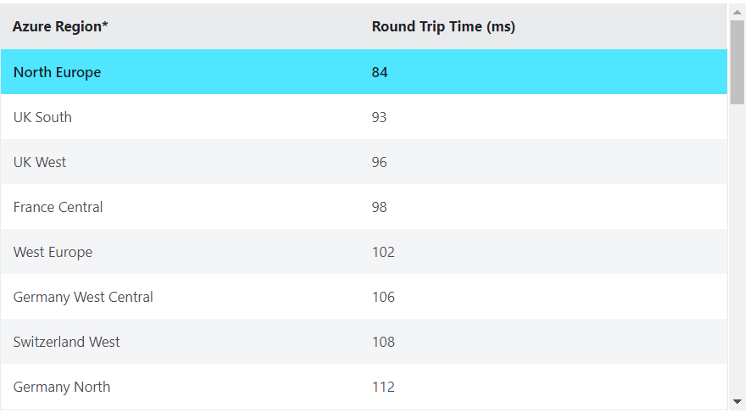Select the Germany West Central row
Image resolution: width=750 pixels, height=412 pixels.
(x=364, y=297)
